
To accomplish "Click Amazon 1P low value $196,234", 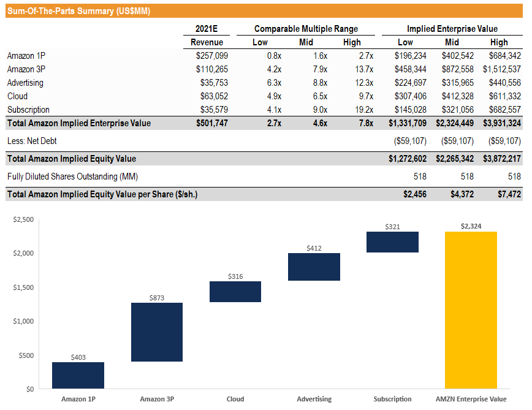I will pyautogui.click(x=410, y=56).
